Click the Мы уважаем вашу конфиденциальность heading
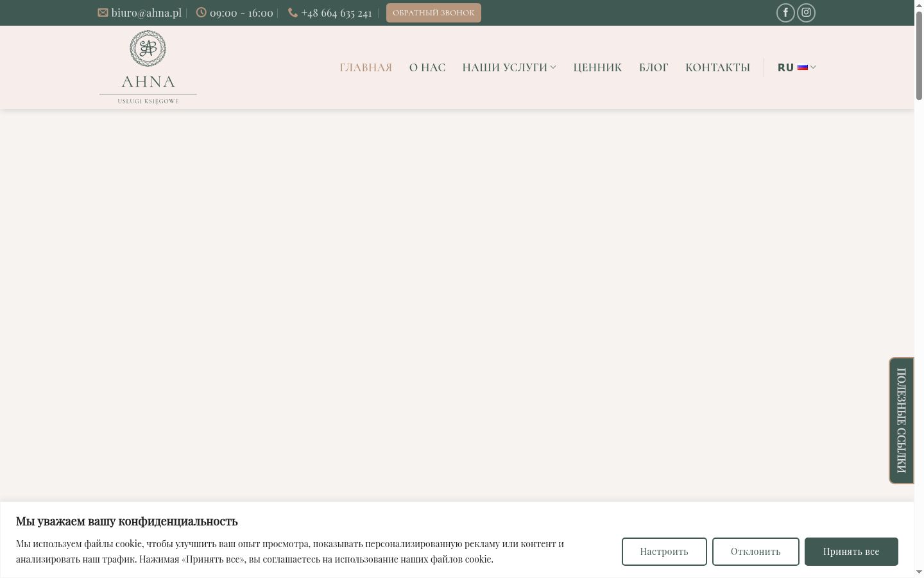Image resolution: width=924 pixels, height=578 pixels. tap(127, 521)
